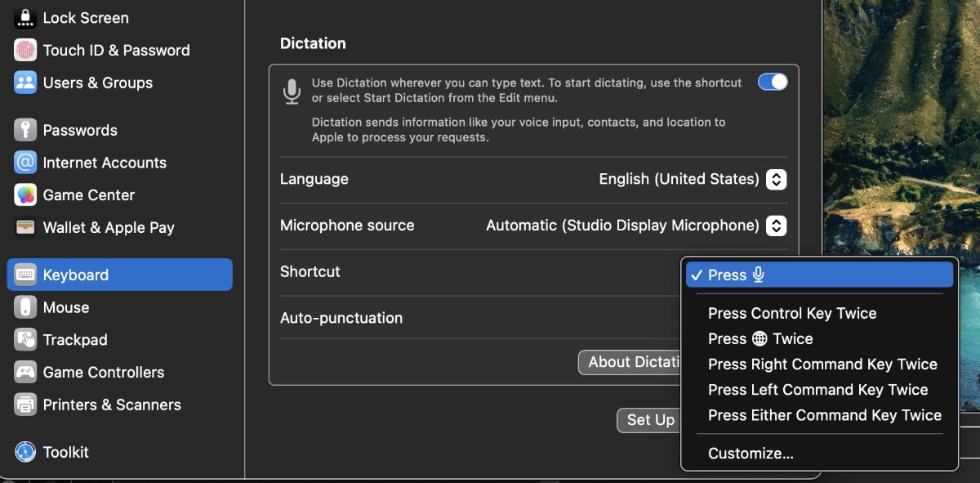This screenshot has width=980, height=483.
Task: Select Press Either Command Key Twice
Action: tap(824, 415)
